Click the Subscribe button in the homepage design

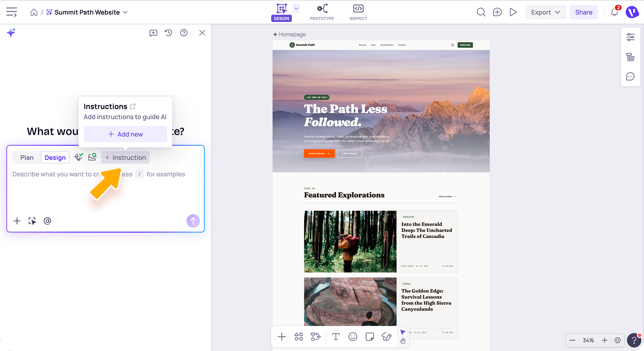tap(465, 45)
